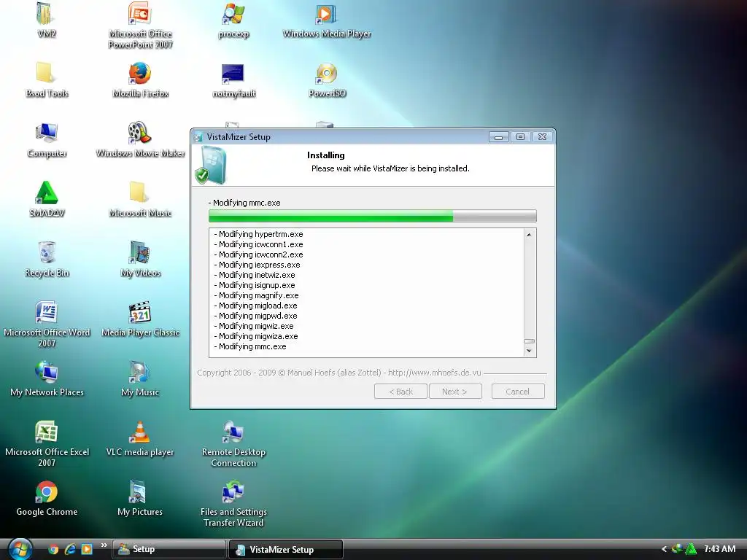Select 'Modifying inetwiz.exe' log line
Viewport: 747px width, 560px height.
pos(255,275)
